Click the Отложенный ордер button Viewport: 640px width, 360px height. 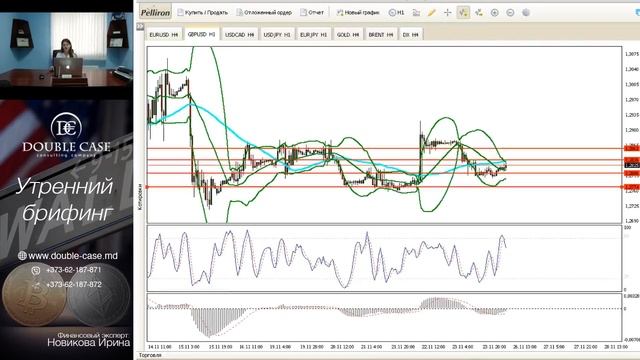264,13
